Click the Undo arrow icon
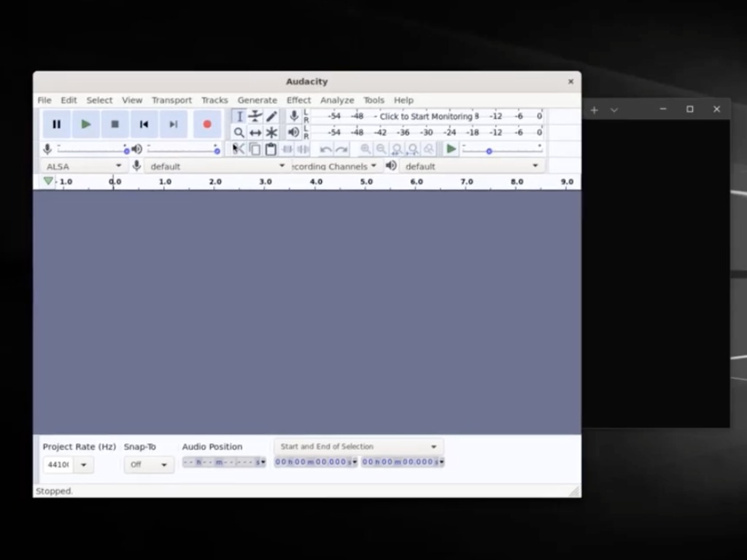747x560 pixels. [x=325, y=149]
